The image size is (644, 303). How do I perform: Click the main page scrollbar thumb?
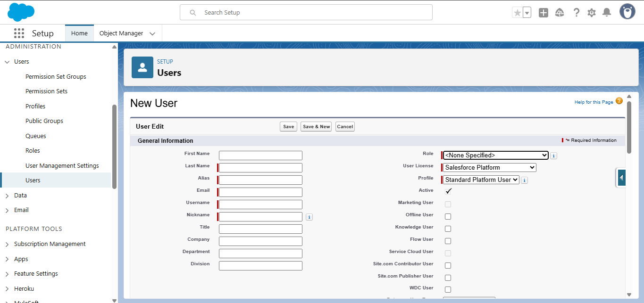click(629, 126)
